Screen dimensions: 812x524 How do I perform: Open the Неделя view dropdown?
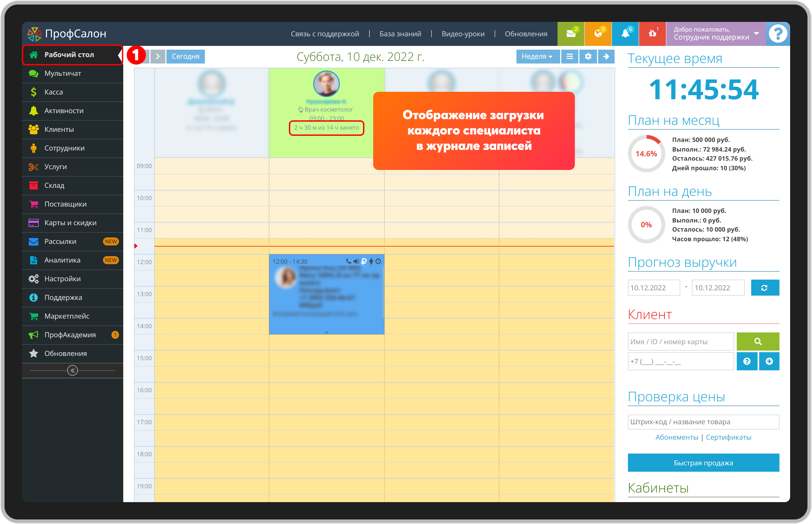tap(538, 57)
